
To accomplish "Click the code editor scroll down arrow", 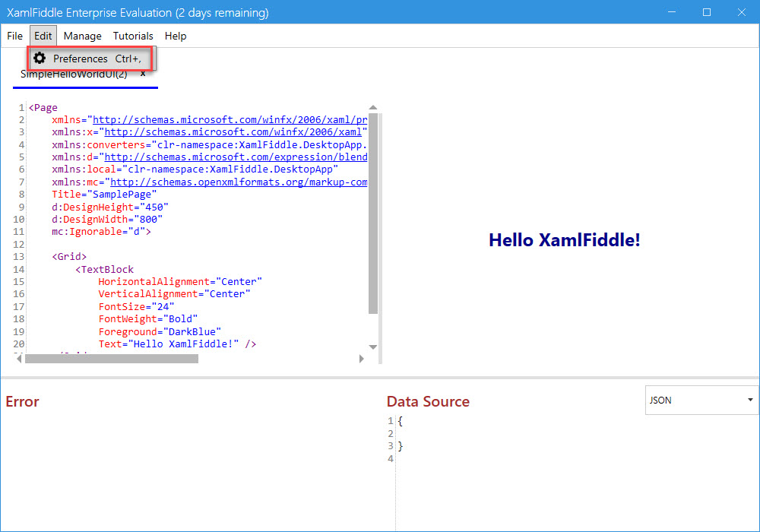I will tap(372, 347).
